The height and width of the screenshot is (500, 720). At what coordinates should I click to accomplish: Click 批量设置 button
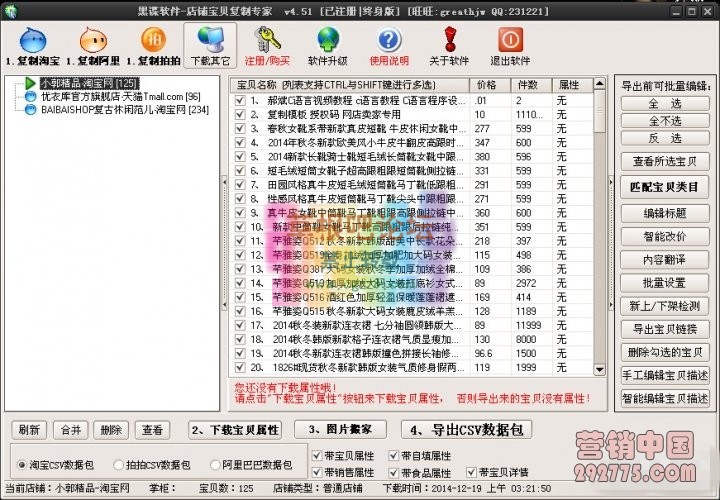click(664, 283)
